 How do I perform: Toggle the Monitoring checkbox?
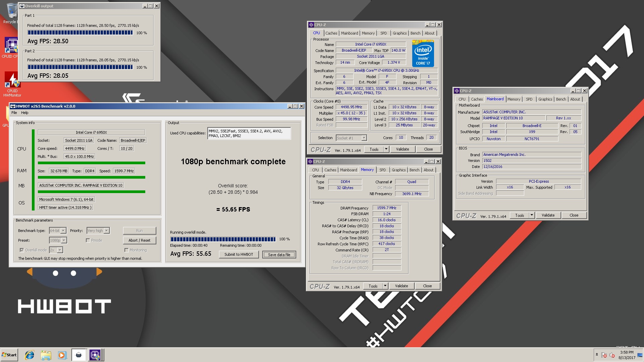click(x=126, y=250)
